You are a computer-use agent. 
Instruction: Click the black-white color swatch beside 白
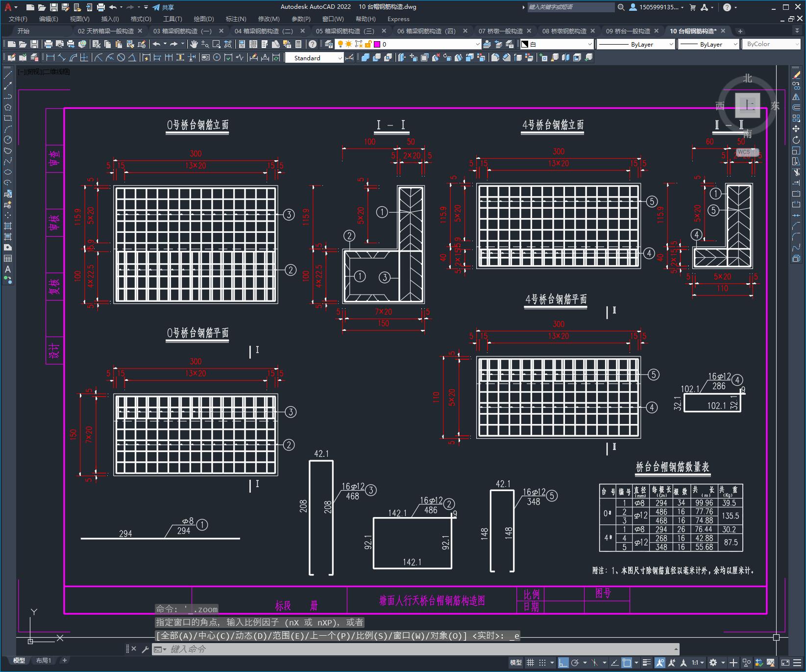525,44
